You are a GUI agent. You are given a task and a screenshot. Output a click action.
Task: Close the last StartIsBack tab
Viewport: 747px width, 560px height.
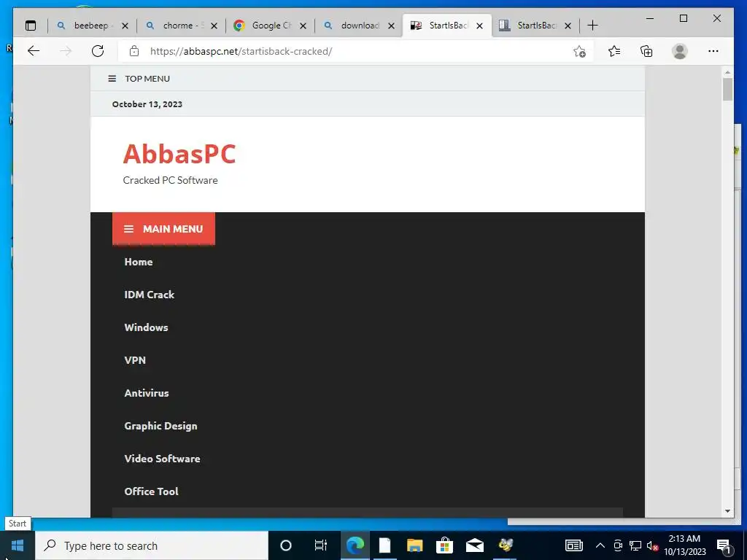click(568, 26)
